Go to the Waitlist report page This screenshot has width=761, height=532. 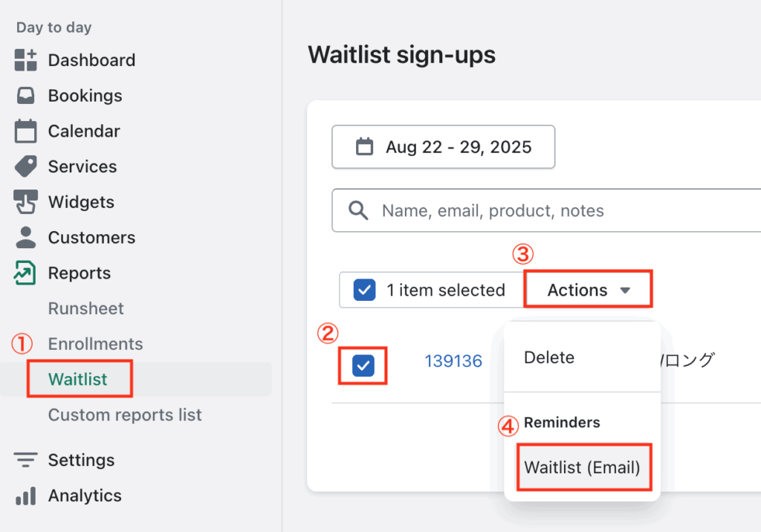[78, 379]
